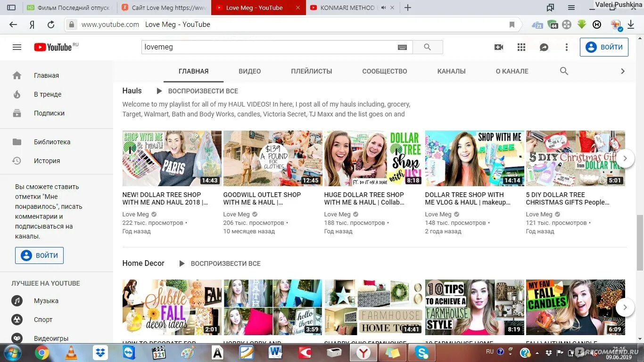Open the Trending flame icon
This screenshot has width=644, height=362.
point(17,94)
